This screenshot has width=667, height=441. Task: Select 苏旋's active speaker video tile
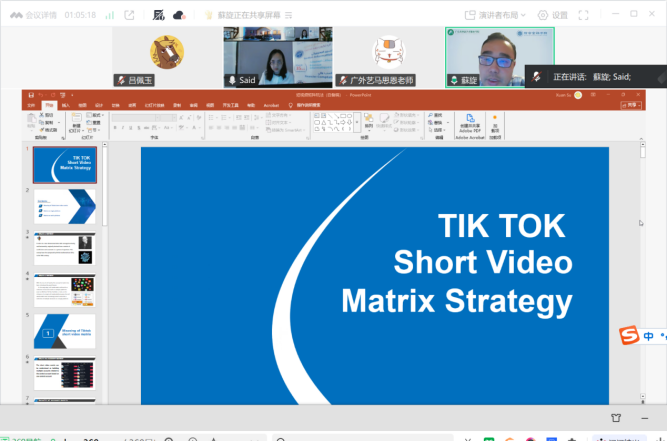(499, 57)
